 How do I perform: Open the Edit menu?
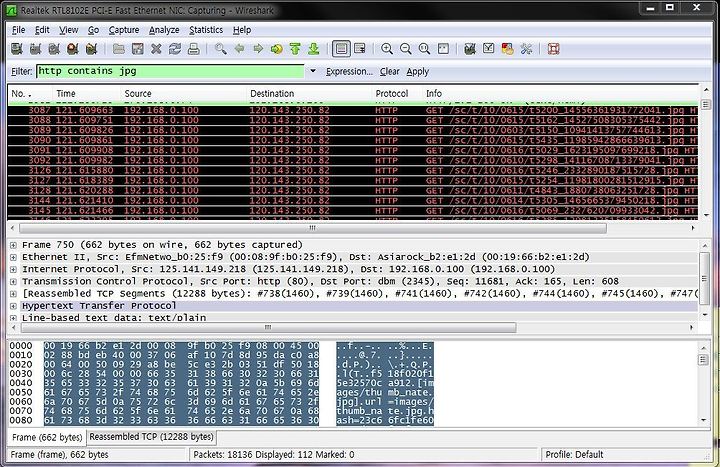pos(42,30)
